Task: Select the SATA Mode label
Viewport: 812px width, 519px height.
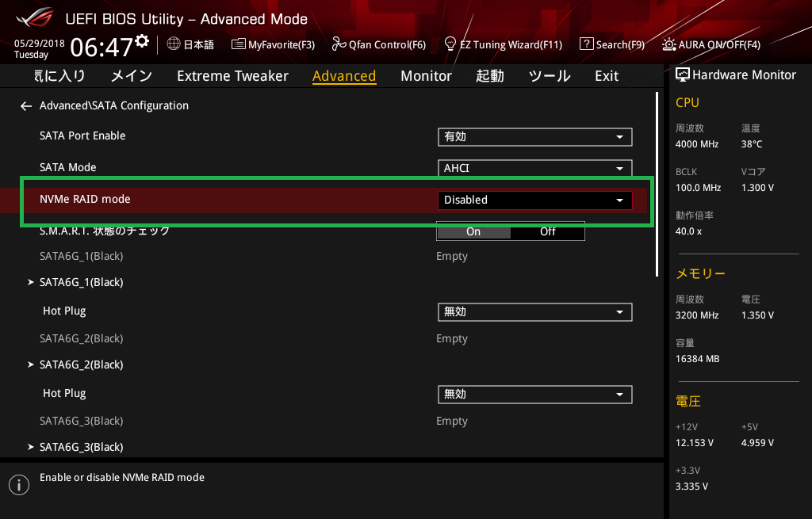Action: tap(68, 168)
